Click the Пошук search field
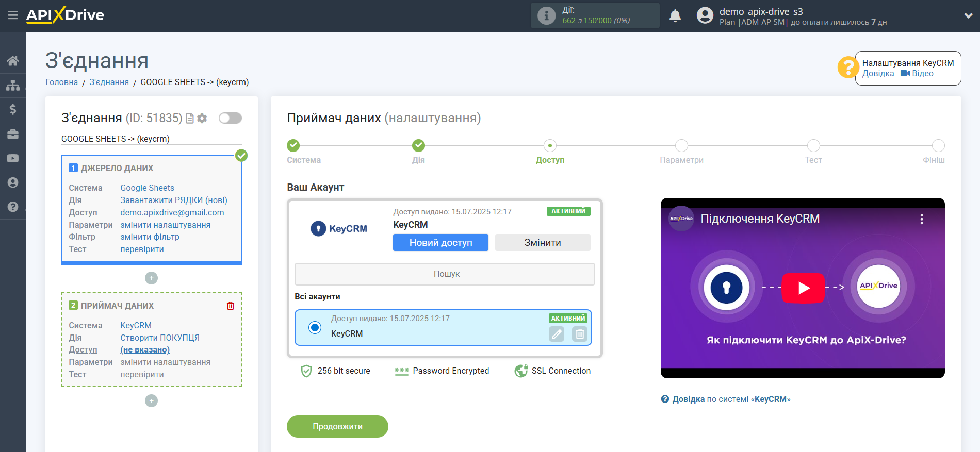This screenshot has width=980, height=452. 445,274
